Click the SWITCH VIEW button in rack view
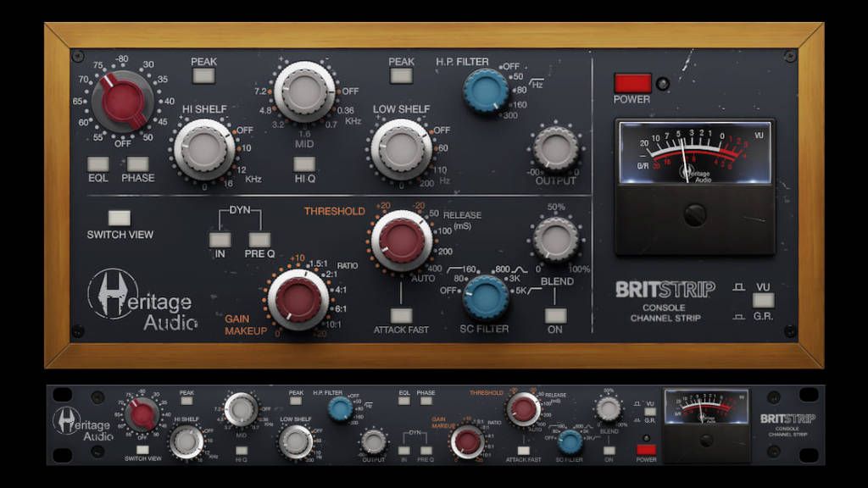The height and width of the screenshot is (488, 868). coord(142,449)
